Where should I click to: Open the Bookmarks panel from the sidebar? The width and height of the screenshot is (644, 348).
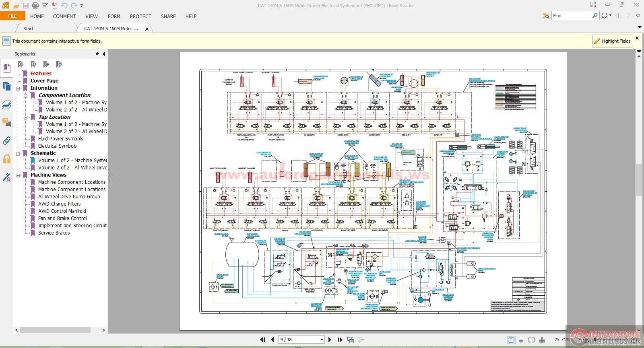[7, 68]
